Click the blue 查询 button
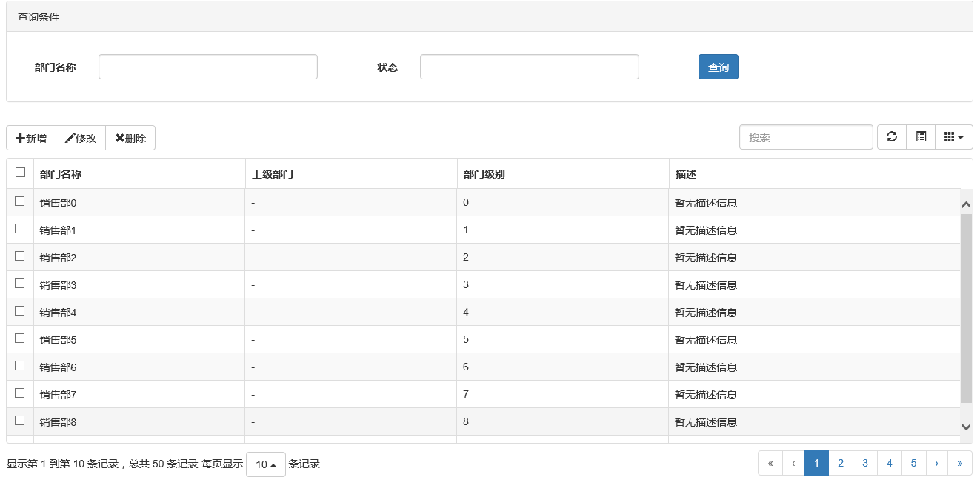Viewport: 980px width, 477px height. click(x=719, y=67)
